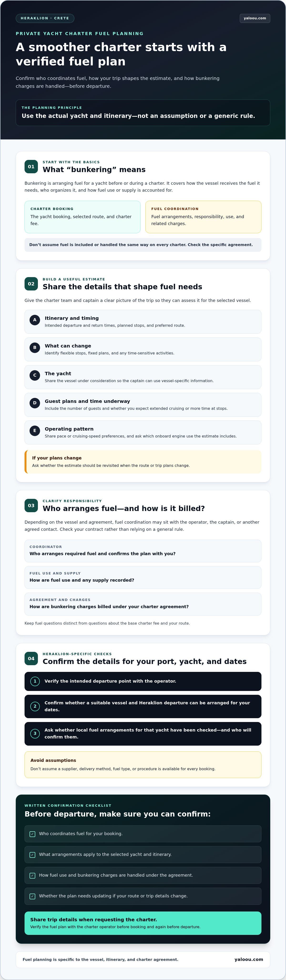The height and width of the screenshot is (980, 286).
Task: Select the circled C icon for The yacht
Action: point(35,375)
